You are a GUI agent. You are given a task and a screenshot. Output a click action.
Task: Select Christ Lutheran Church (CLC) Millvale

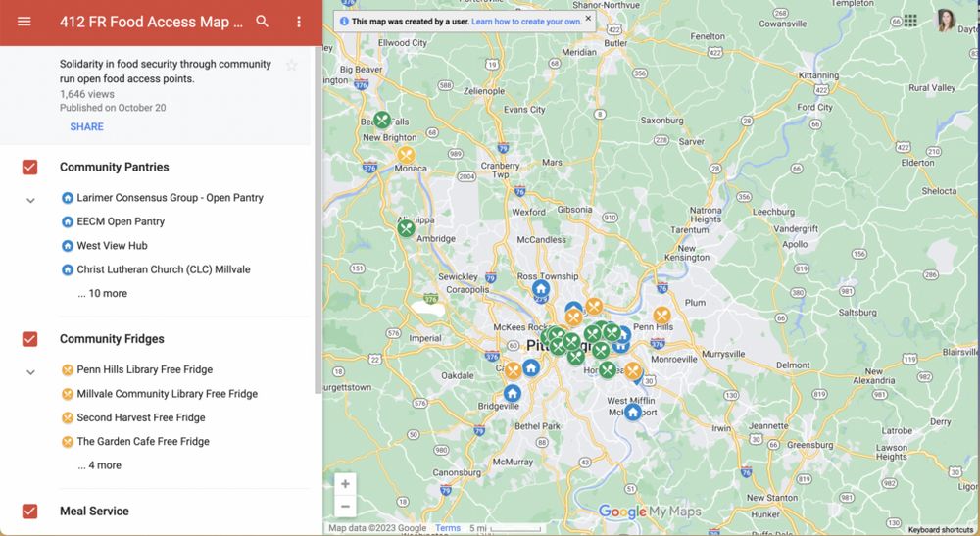click(x=163, y=269)
